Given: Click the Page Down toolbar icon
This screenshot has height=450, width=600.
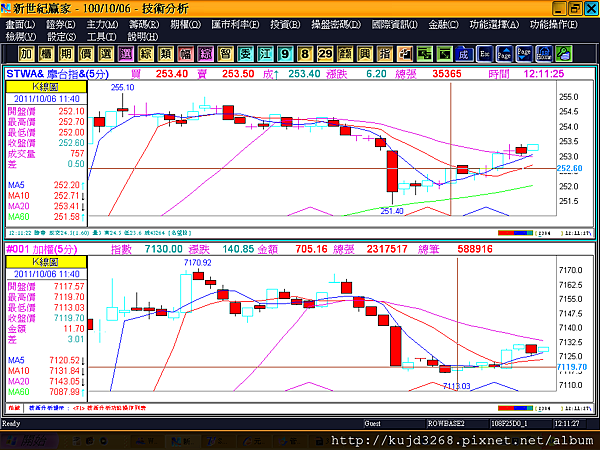Looking at the screenshot, I should (524, 54).
